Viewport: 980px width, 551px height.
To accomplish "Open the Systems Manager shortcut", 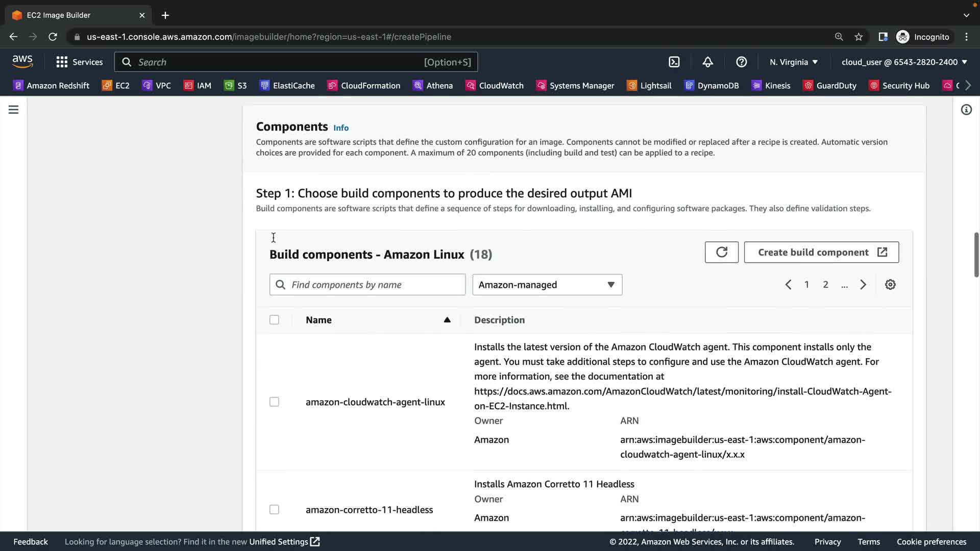I will coord(575,85).
